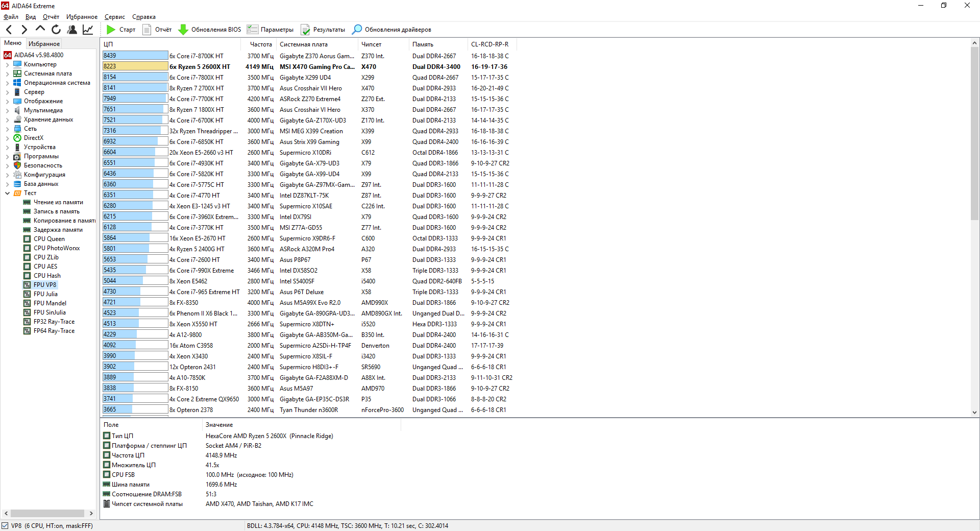
Task: Expand the Конфигурация tree node
Action: coord(7,175)
